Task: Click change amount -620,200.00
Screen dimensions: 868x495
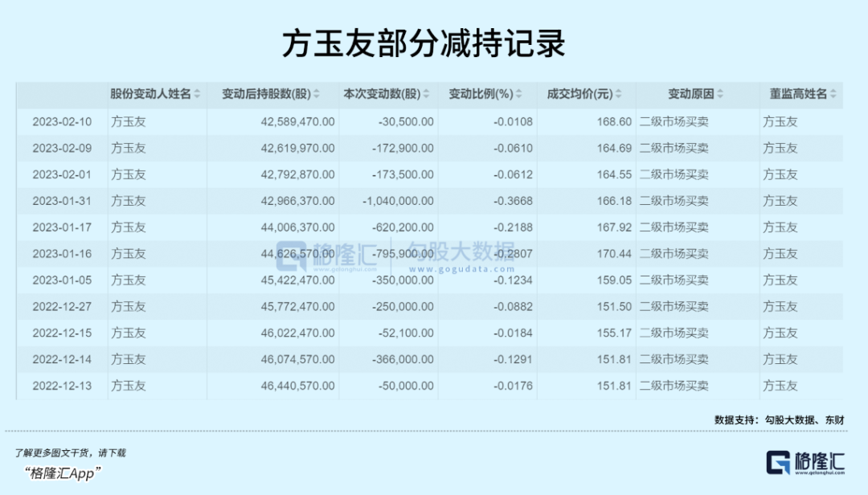Action: (403, 227)
